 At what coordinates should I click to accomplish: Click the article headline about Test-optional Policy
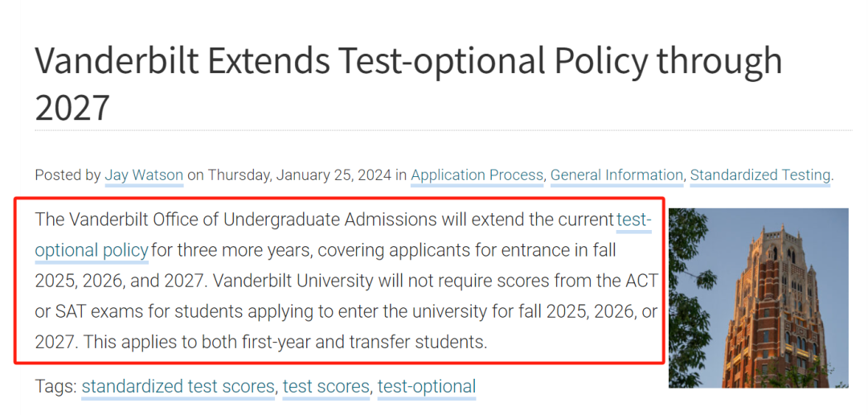pyautogui.click(x=408, y=84)
